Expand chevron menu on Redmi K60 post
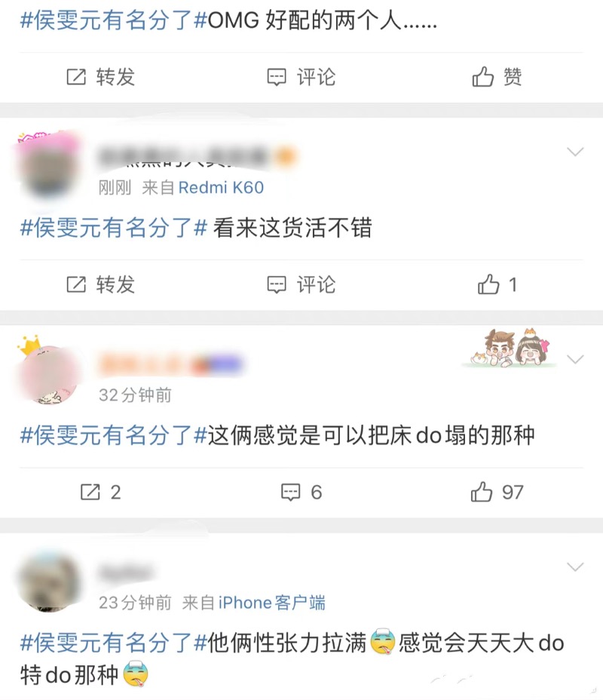The width and height of the screenshot is (603, 700). 575,152
